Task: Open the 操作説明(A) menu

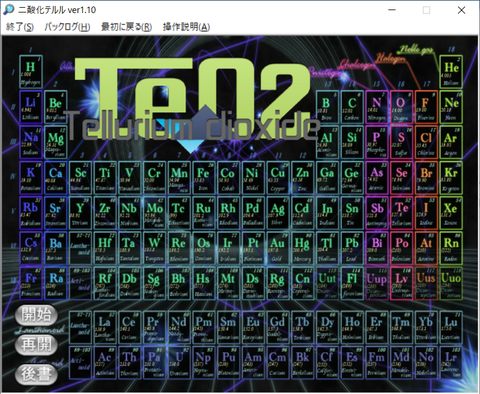Action: 186,27
